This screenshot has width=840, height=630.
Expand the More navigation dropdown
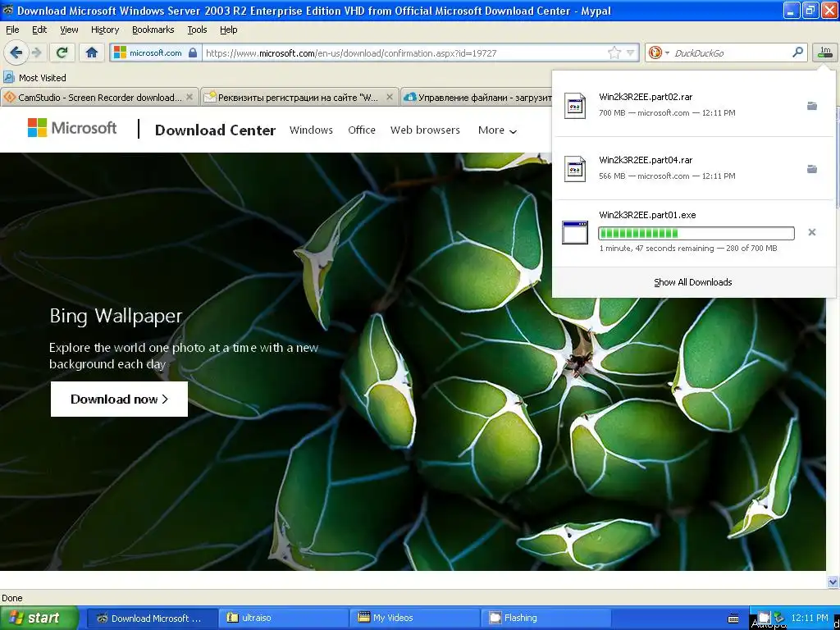(497, 130)
